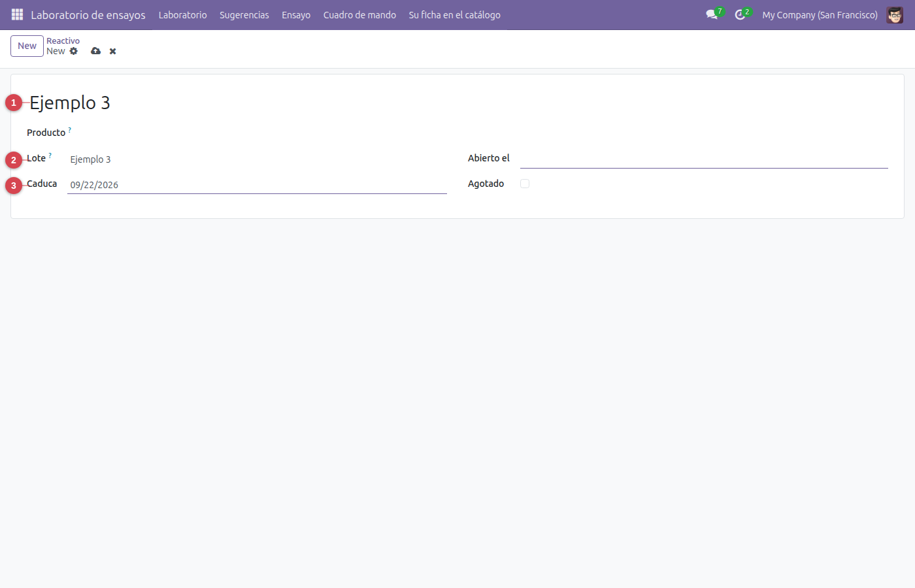The image size is (915, 588).
Task: Show help tooltip beside Producto label
Action: coord(70,130)
